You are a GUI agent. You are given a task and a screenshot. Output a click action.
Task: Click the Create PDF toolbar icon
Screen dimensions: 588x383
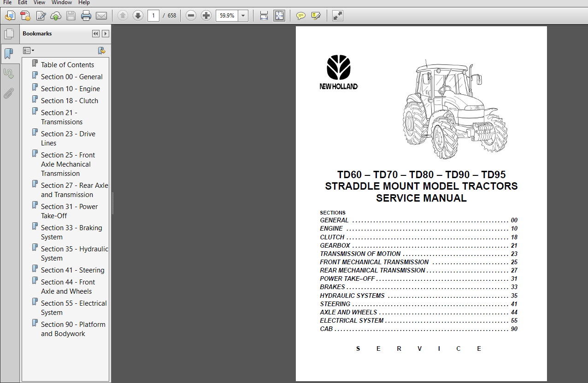pyautogui.click(x=25, y=16)
